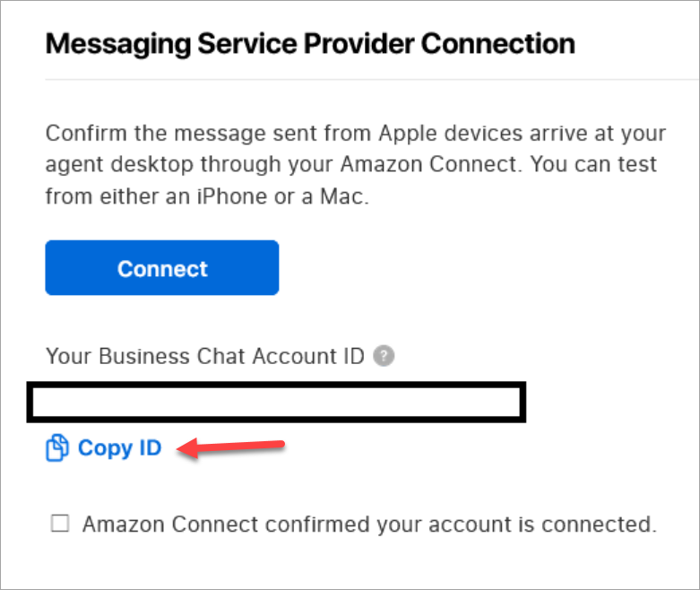700x590 pixels.
Task: Click the checkbox label about account being connected
Action: coord(369,525)
